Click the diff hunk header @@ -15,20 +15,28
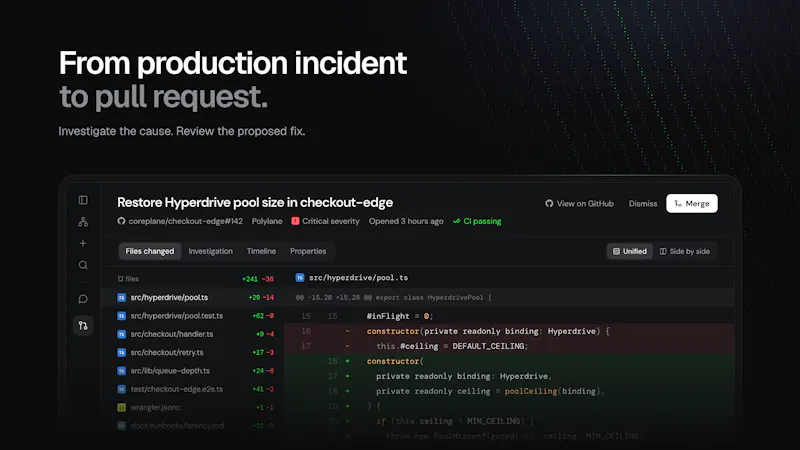This screenshot has width=800, height=450. (x=393, y=297)
